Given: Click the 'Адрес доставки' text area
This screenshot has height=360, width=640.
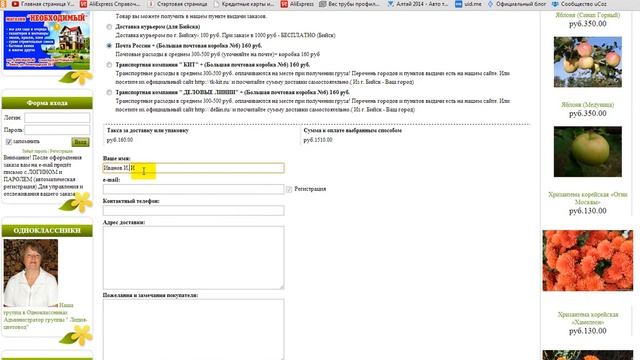Looking at the screenshot, I should click(193, 258).
